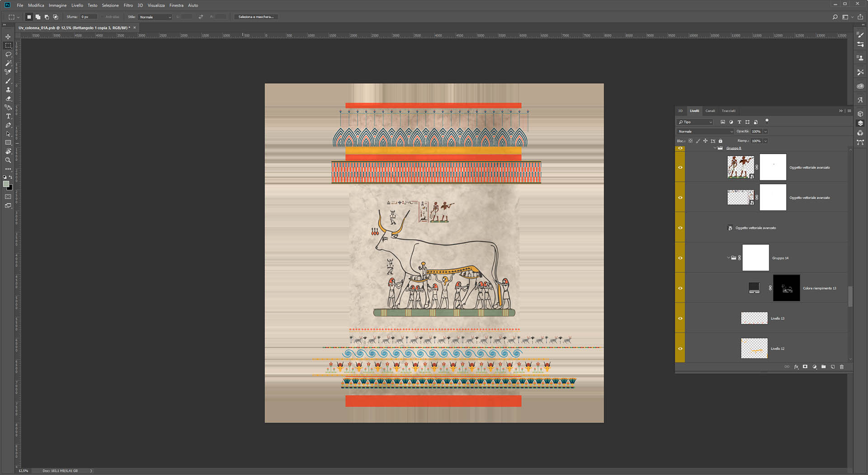Link layers with the chain icon
Viewport: 868px width, 475px height.
coord(787,367)
